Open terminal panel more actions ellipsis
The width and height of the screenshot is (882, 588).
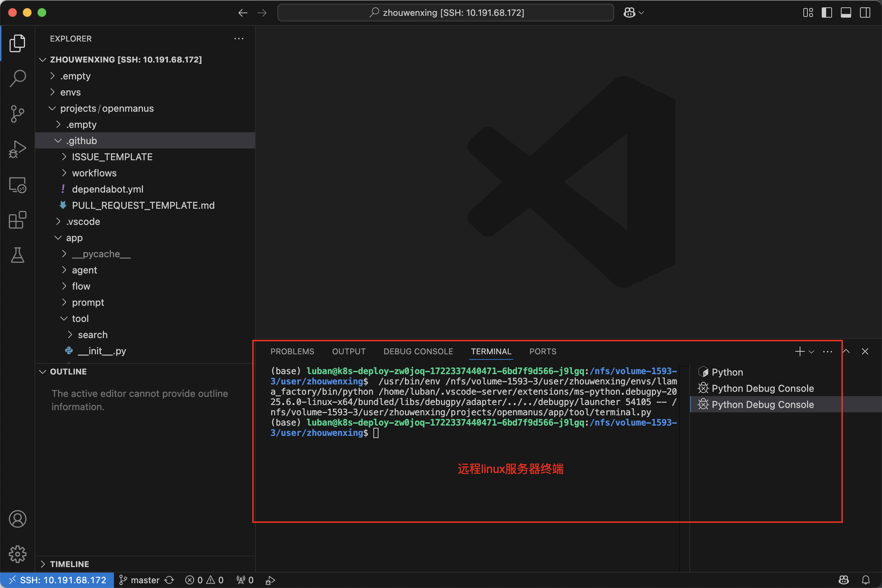pyautogui.click(x=827, y=351)
